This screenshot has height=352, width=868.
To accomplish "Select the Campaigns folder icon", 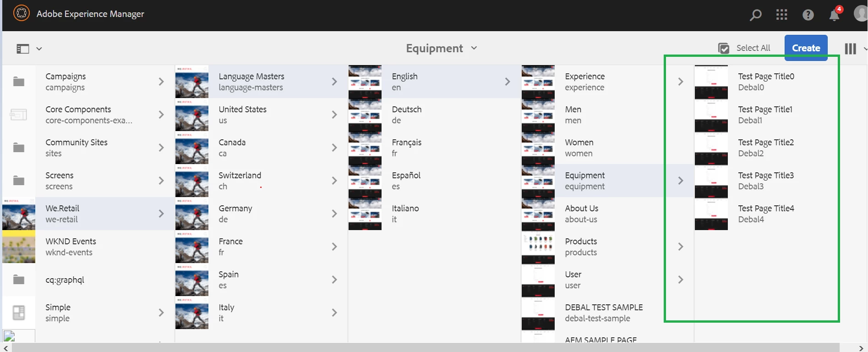I will coord(19,82).
